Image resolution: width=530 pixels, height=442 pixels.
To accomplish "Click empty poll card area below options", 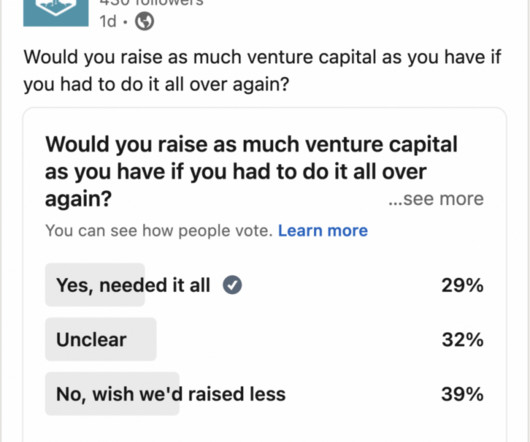I will [264, 429].
